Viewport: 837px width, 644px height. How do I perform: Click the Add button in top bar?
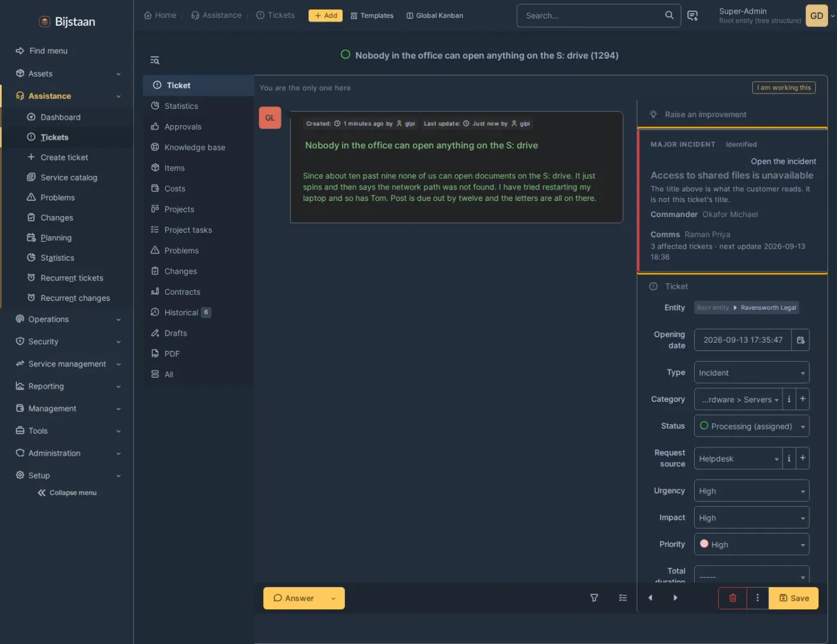tap(325, 16)
